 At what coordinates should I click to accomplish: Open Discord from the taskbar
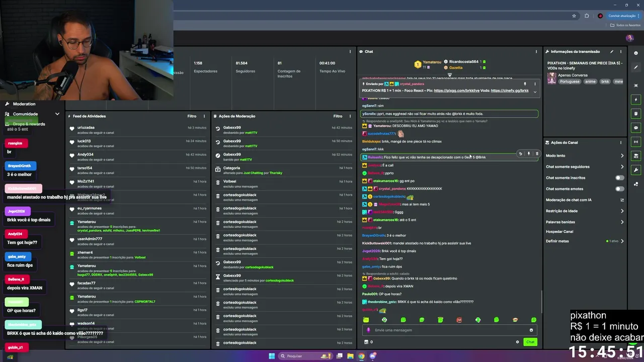373,356
